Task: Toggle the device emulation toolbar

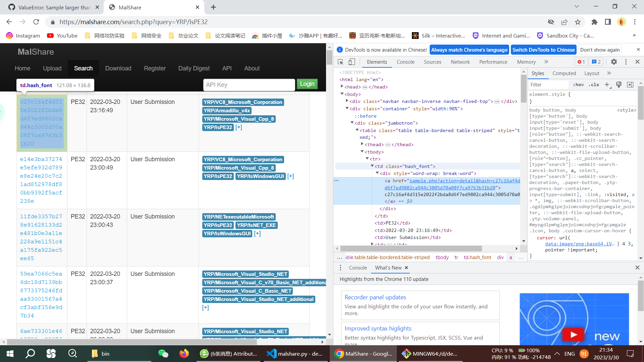Action: pos(352,62)
